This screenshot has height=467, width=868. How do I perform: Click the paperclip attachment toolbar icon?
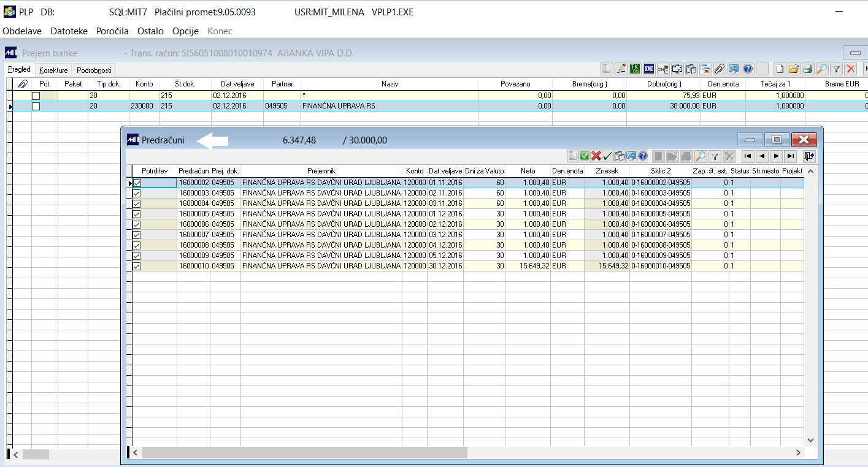click(x=719, y=69)
